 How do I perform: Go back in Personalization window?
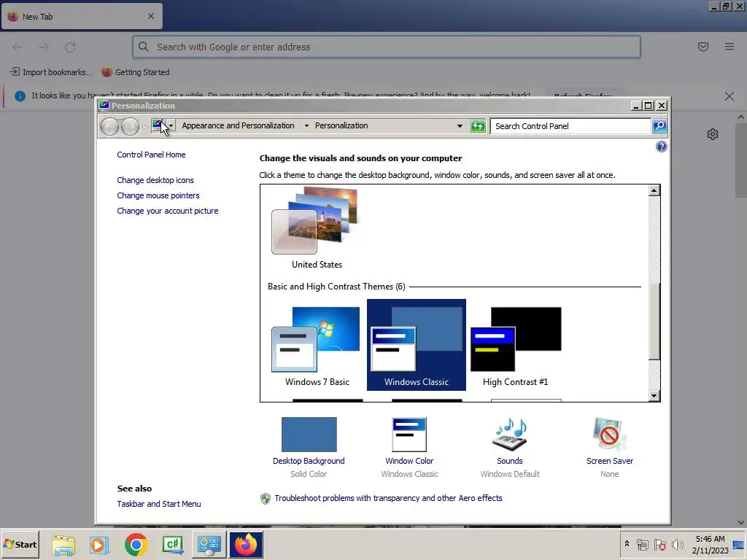coord(109,126)
